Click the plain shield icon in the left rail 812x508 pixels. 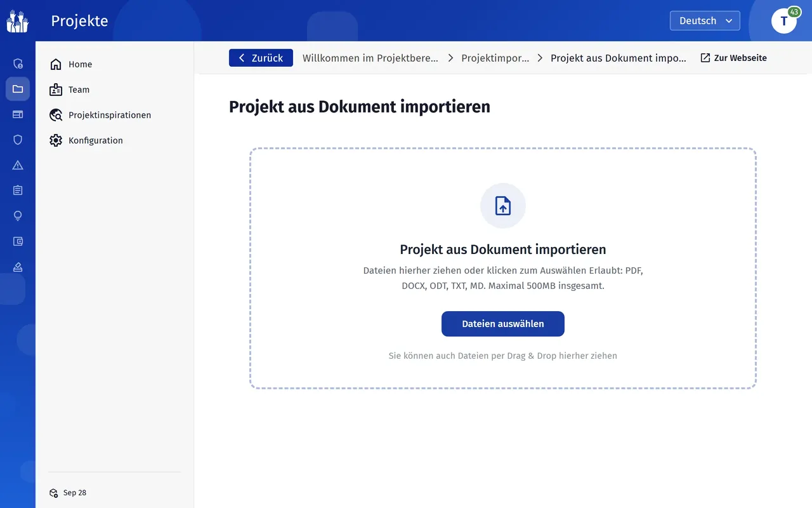(x=18, y=140)
